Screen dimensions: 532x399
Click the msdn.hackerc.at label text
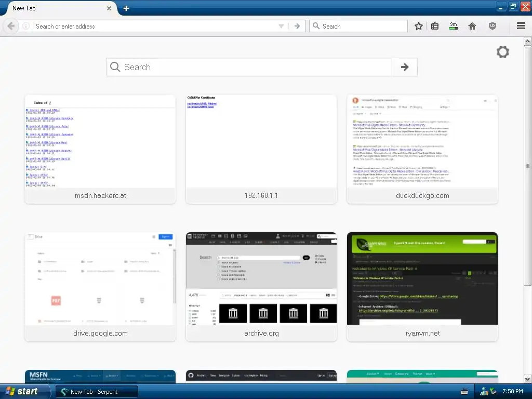coord(100,196)
